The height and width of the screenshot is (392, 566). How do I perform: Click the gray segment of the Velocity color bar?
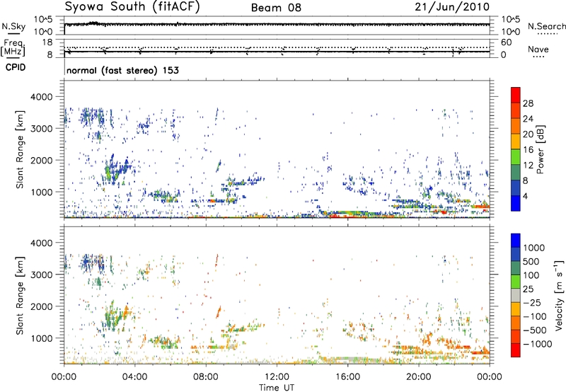coord(516,296)
